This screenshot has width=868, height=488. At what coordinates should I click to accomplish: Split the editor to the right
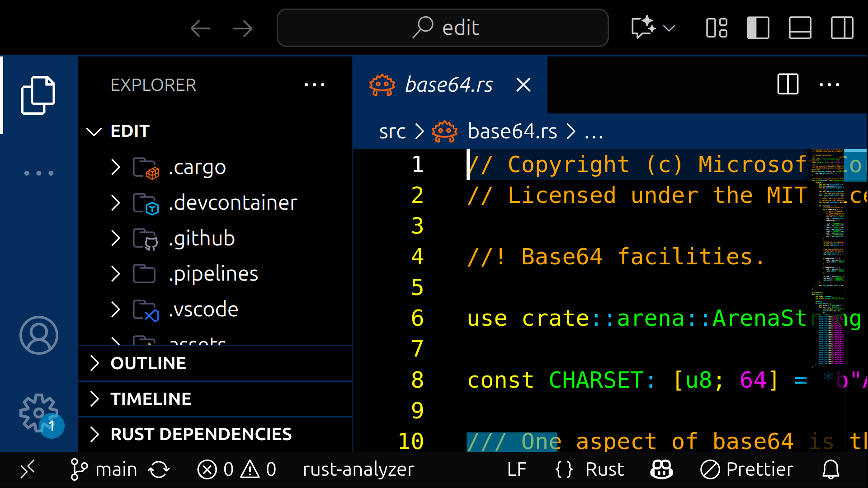point(788,84)
